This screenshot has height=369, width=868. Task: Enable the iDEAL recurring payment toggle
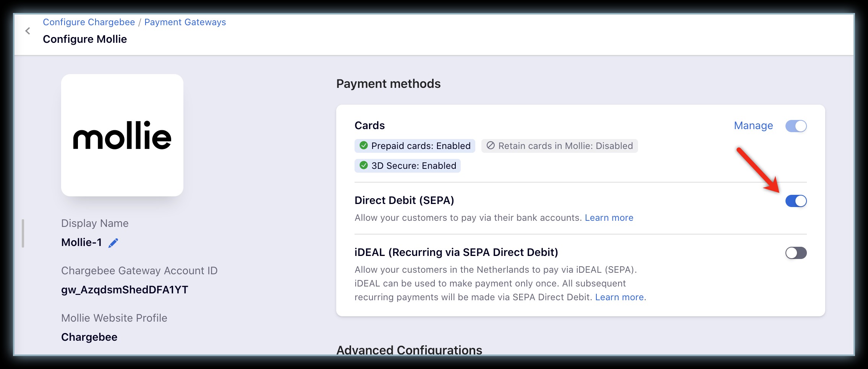pyautogui.click(x=796, y=253)
